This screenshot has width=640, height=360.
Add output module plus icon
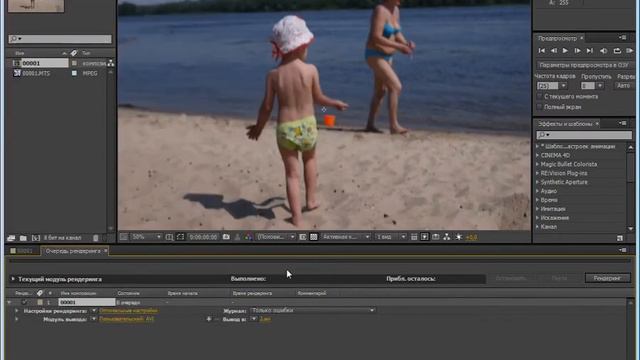pyautogui.click(x=209, y=319)
